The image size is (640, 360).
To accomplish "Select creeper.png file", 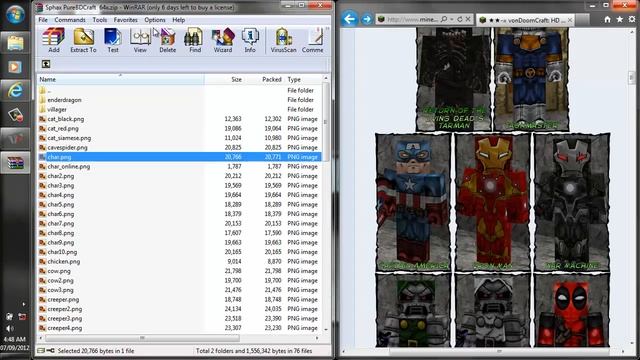I will coord(63,300).
